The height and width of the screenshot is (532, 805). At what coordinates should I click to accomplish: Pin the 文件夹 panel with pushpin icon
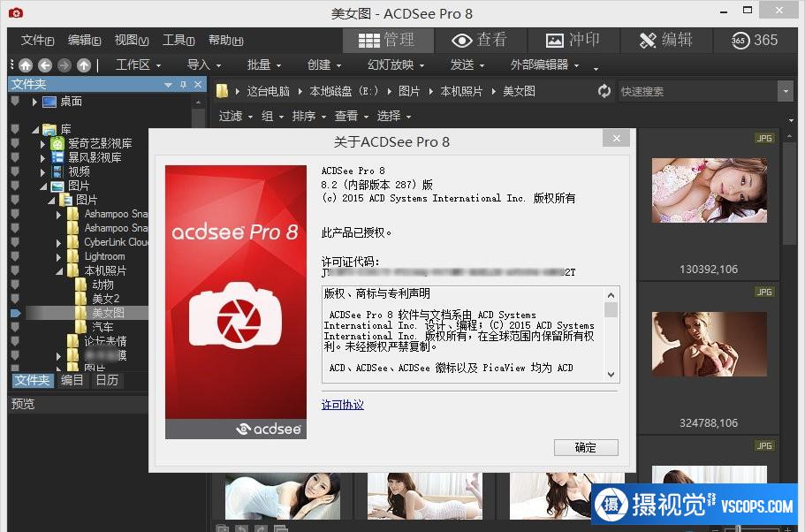[x=183, y=84]
